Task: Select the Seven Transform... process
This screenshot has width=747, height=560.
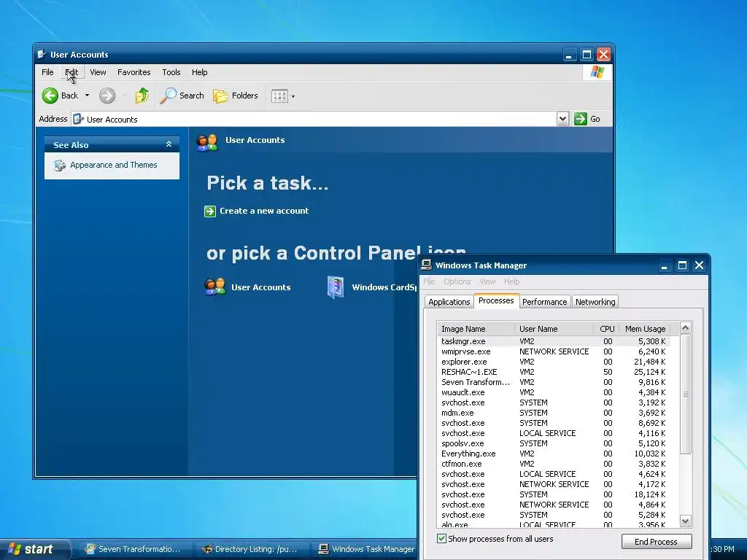Action: (554, 382)
